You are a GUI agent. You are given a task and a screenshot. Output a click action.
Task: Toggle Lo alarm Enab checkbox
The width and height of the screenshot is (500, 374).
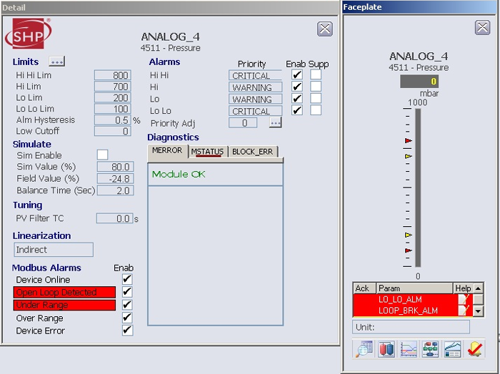click(x=297, y=98)
